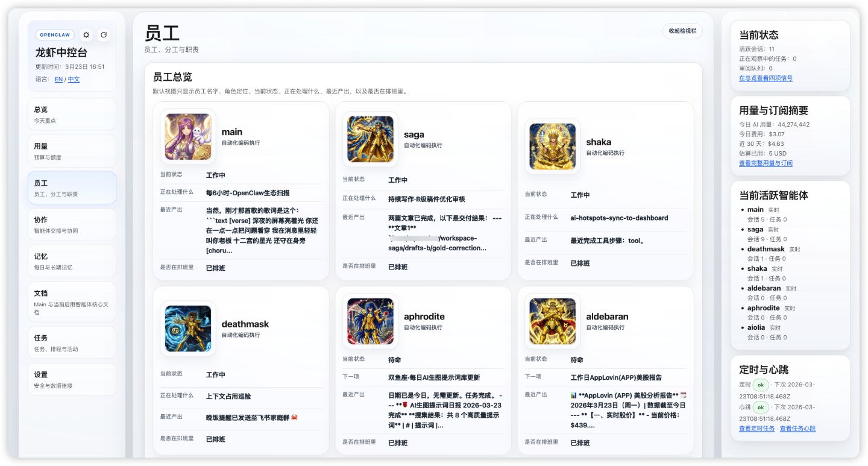868x466 pixels.
Task: Click the ai-hotspots-sync-to-dashboard task text
Action: (619, 218)
